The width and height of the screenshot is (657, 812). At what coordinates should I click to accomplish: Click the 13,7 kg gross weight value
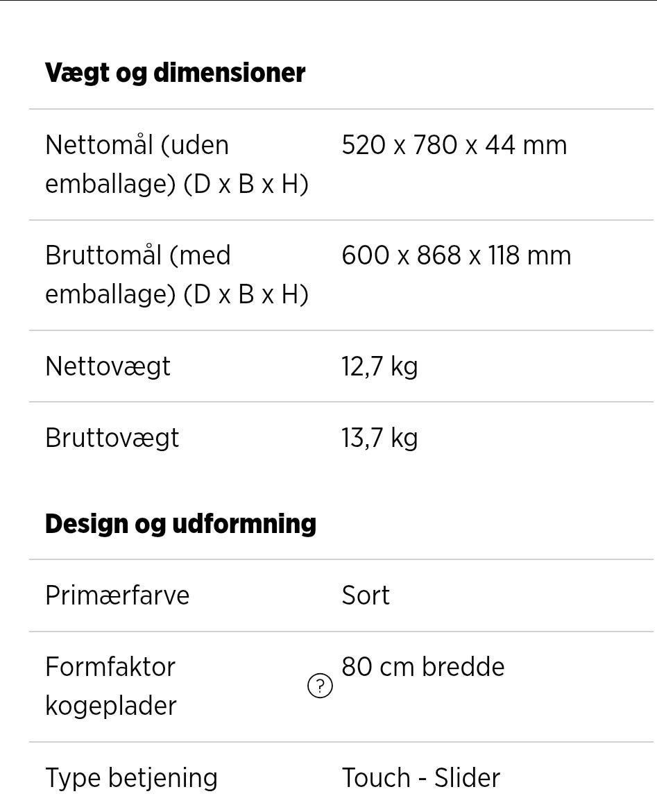click(379, 438)
